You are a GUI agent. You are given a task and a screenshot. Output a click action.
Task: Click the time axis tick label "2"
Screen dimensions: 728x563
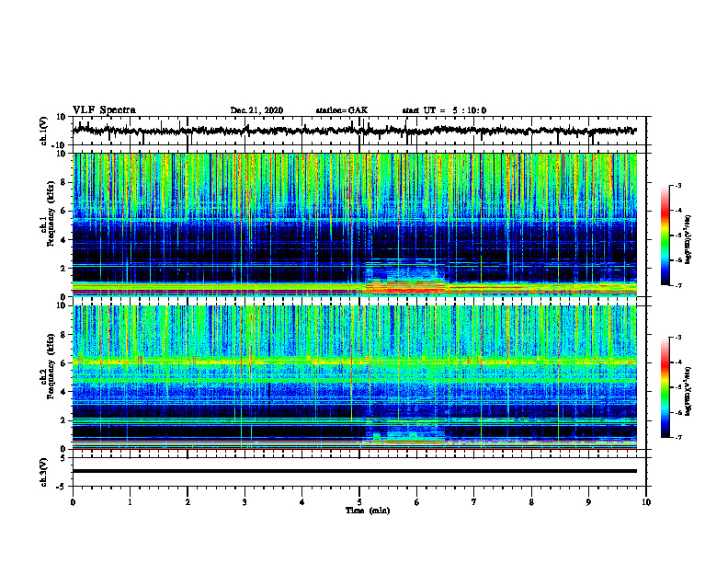tap(188, 502)
